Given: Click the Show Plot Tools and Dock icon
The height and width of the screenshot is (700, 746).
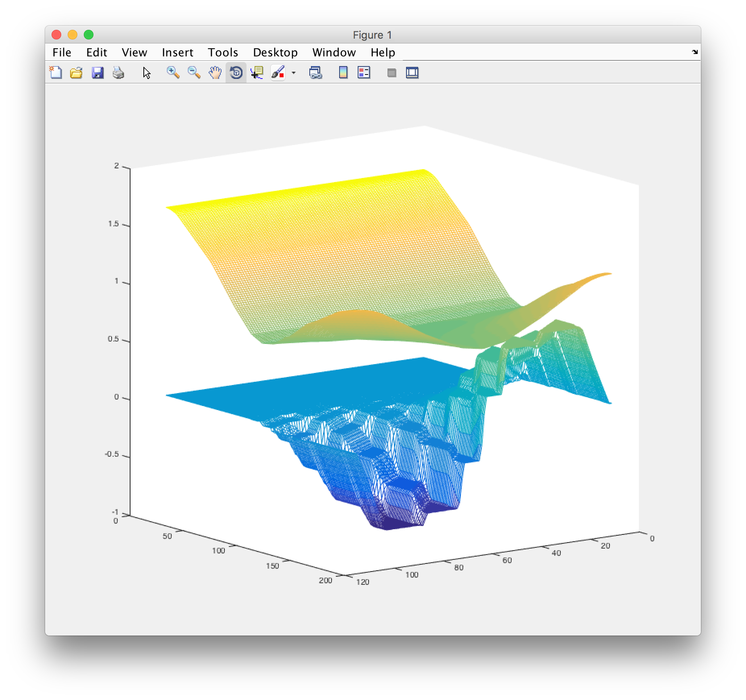Looking at the screenshot, I should click(412, 73).
